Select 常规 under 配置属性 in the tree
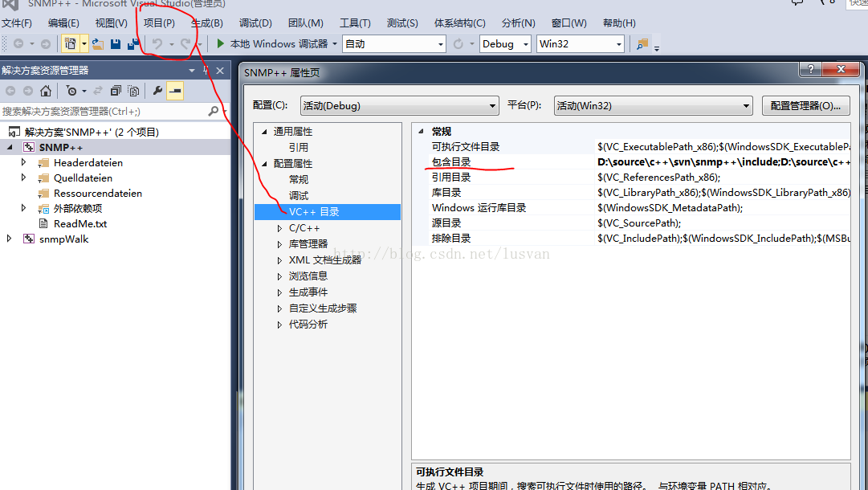The width and height of the screenshot is (868, 490). [299, 180]
